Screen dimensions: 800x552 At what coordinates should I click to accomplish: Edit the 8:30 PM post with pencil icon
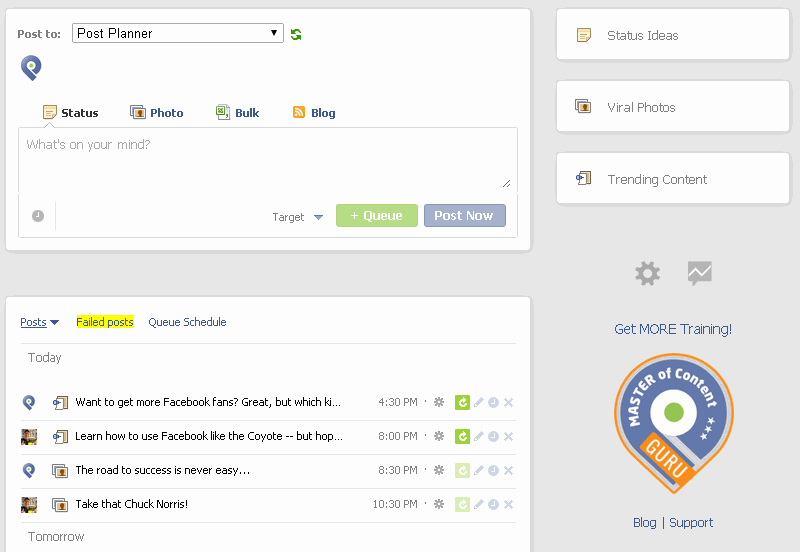pyautogui.click(x=479, y=470)
